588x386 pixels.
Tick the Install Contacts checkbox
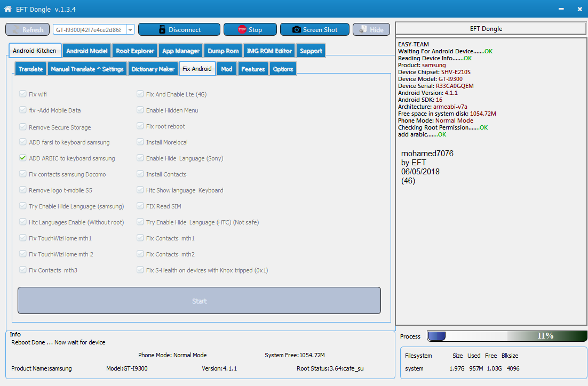(x=140, y=174)
